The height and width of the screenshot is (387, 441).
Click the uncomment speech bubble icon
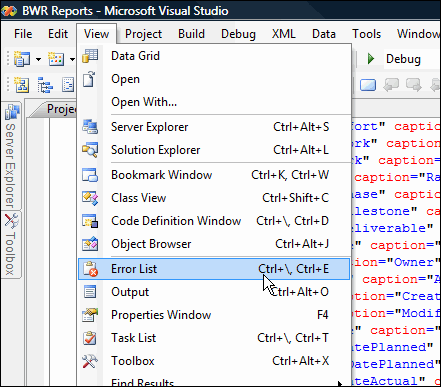(414, 85)
